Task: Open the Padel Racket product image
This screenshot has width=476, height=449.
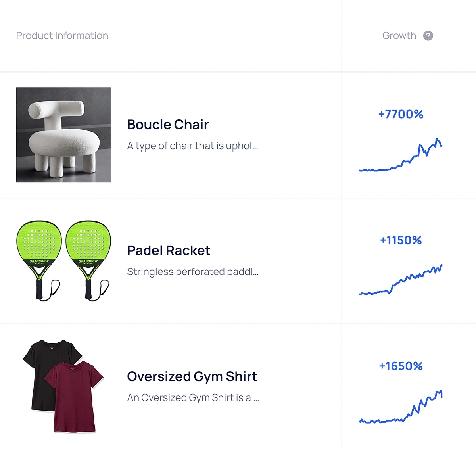Action: click(x=63, y=261)
